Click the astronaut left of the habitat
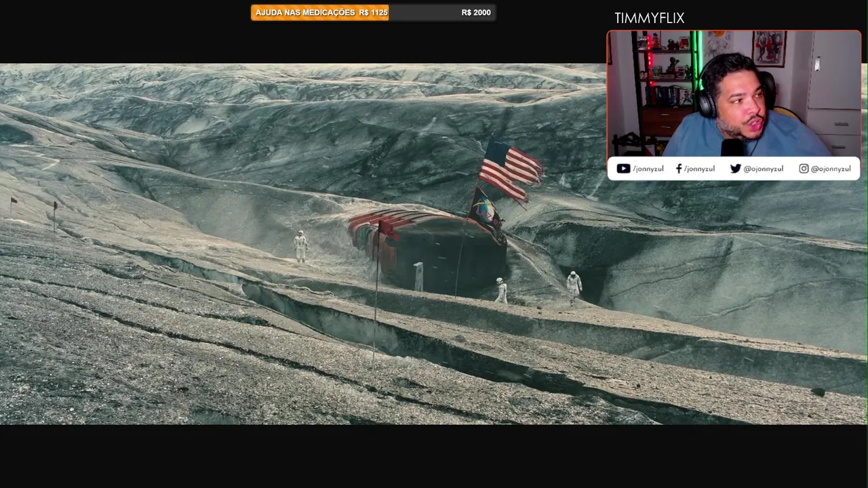This screenshot has height=488, width=868. (300, 246)
